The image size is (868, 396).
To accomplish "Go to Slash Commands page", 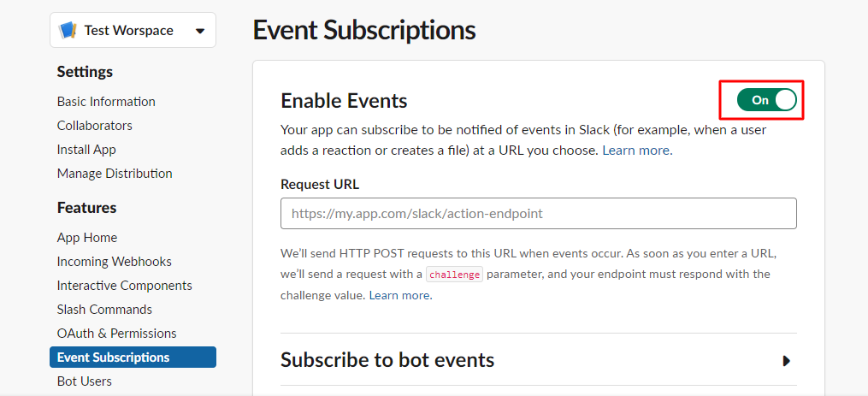I will pos(104,310).
